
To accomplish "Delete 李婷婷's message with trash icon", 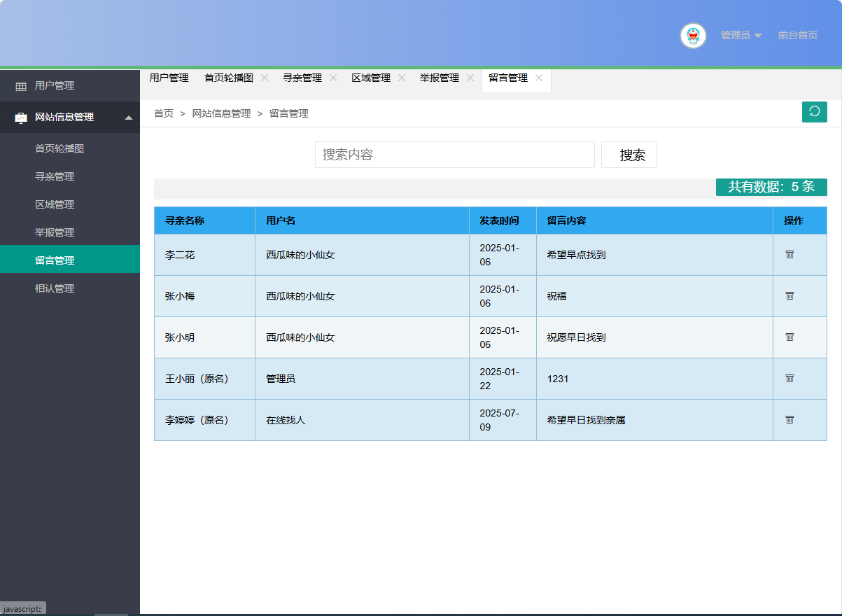I will pos(790,420).
